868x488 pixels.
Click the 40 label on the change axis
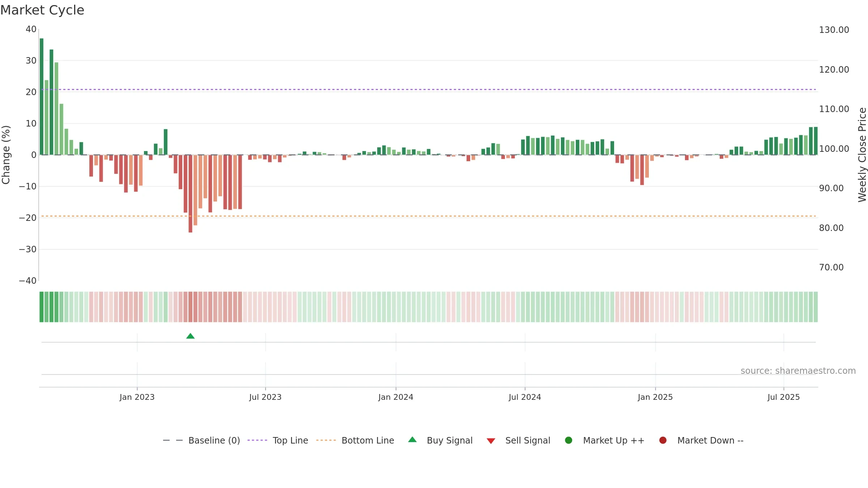31,29
